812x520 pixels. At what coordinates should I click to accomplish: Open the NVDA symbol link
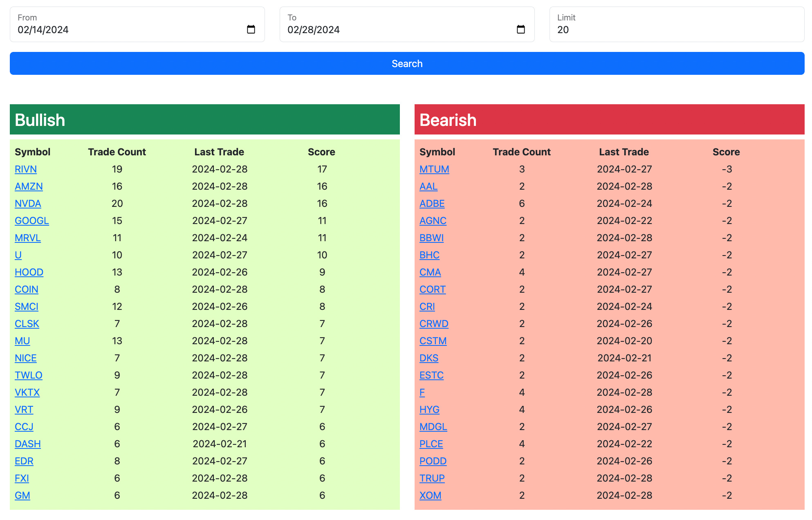coord(28,204)
